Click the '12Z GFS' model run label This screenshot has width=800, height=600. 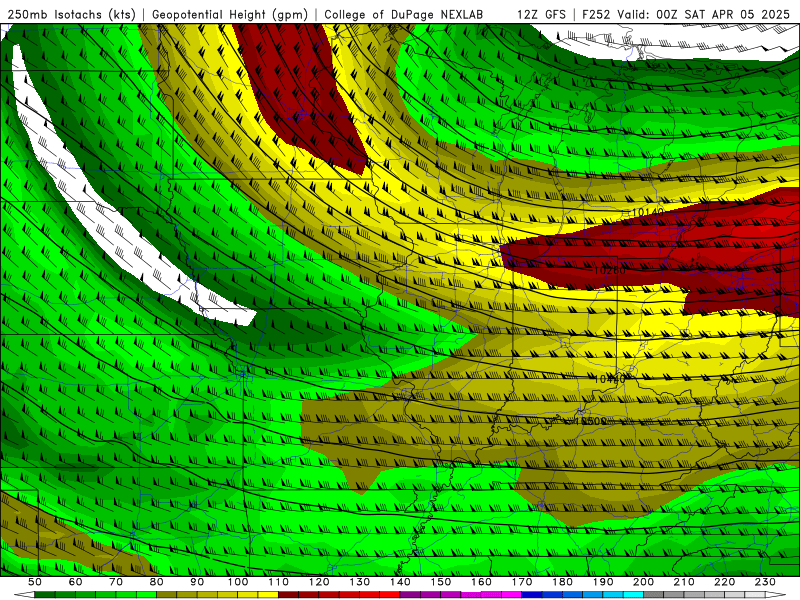[541, 14]
